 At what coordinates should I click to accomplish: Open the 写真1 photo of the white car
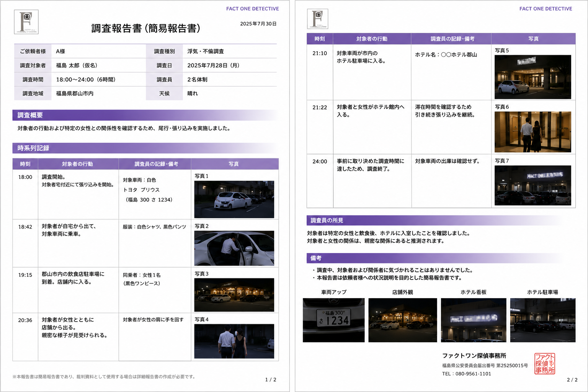coord(234,199)
